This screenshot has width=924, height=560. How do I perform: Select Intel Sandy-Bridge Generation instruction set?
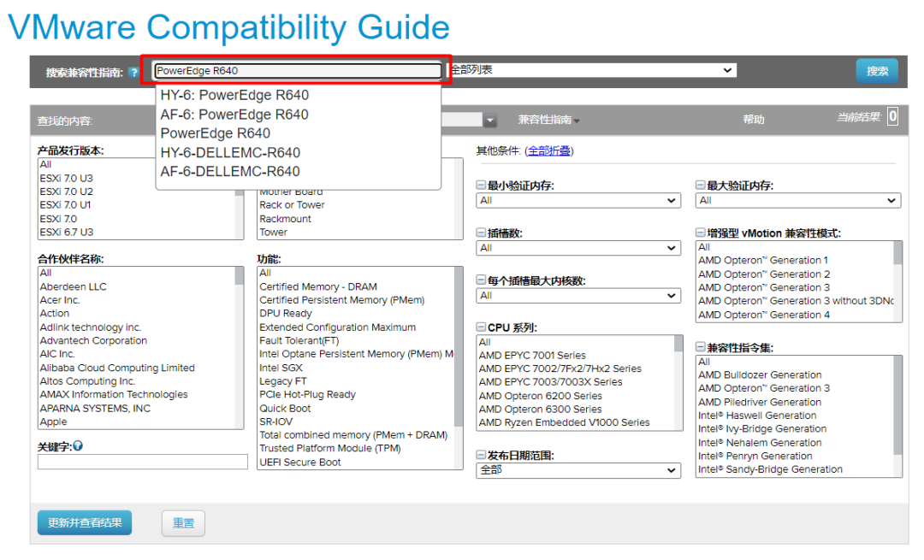point(770,469)
